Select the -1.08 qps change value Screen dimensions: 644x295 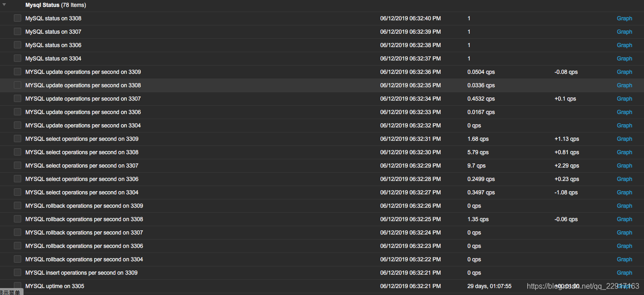point(566,193)
